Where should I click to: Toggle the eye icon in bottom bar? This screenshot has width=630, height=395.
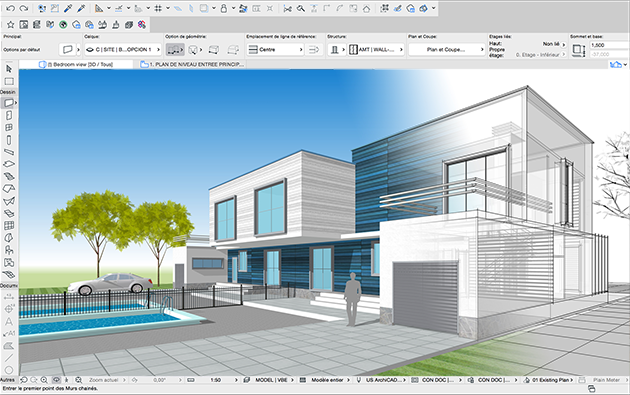click(56, 380)
